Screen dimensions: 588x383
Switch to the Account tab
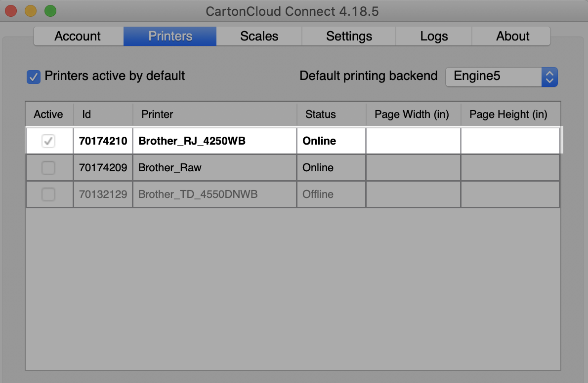pyautogui.click(x=77, y=36)
